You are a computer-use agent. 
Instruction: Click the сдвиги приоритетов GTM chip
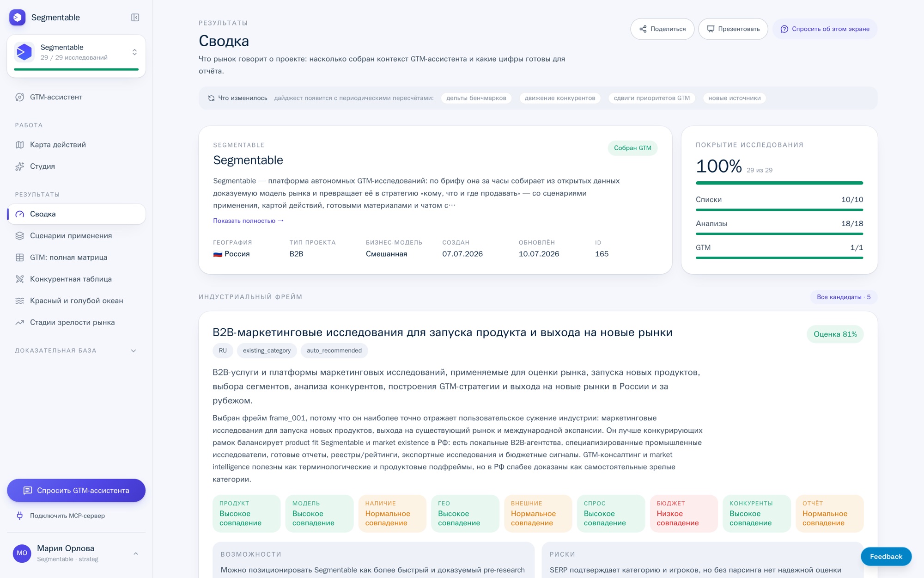(x=651, y=98)
